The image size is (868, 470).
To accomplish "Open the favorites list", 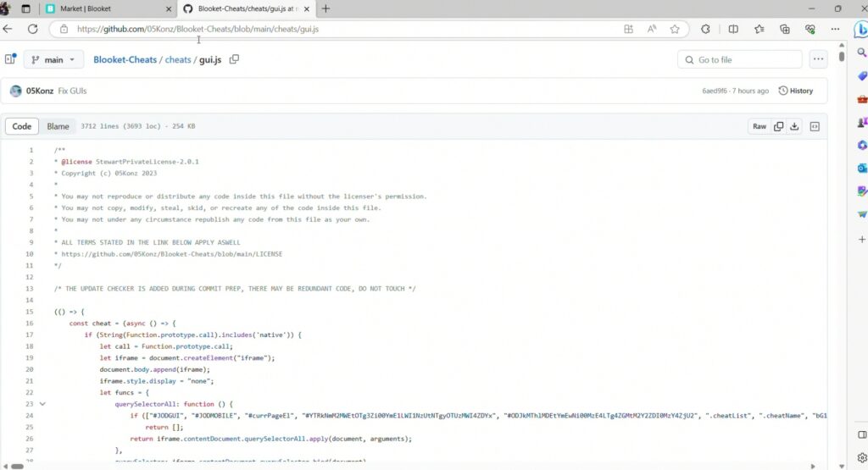I will coord(759,29).
